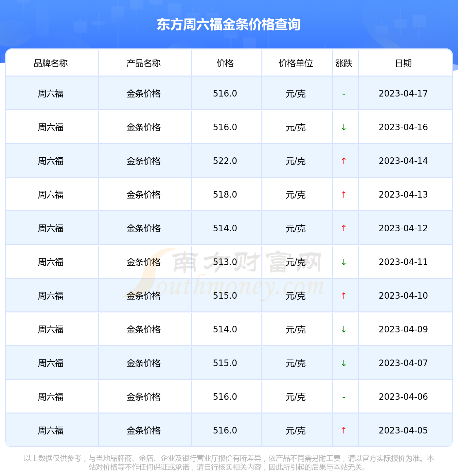Image resolution: width=458 pixels, height=476 pixels.
Task: Click the green down arrow for 2023-04-11
Action: (x=344, y=262)
